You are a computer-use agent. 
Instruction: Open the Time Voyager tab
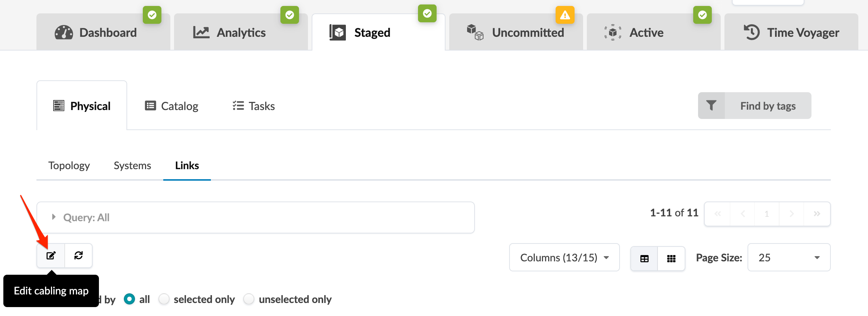coord(791,33)
